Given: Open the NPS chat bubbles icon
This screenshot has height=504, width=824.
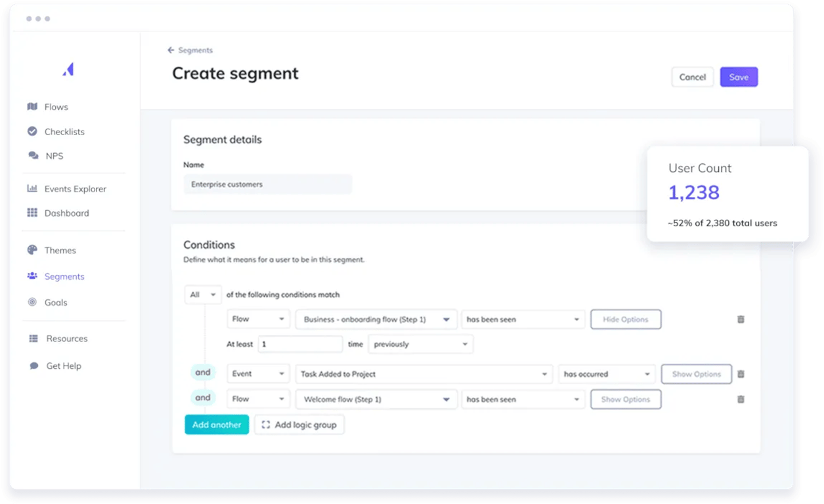Looking at the screenshot, I should (33, 156).
